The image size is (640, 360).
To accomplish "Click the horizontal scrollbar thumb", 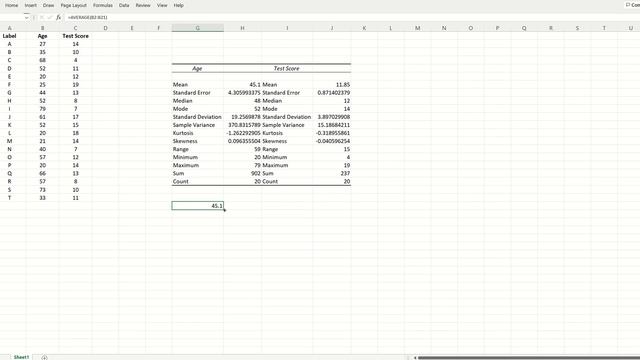I will point(529,358).
